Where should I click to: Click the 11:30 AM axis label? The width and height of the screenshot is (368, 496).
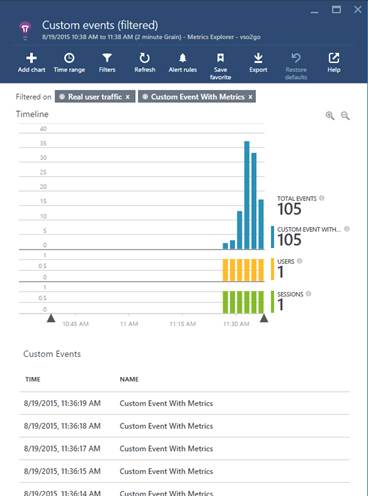pos(236,324)
